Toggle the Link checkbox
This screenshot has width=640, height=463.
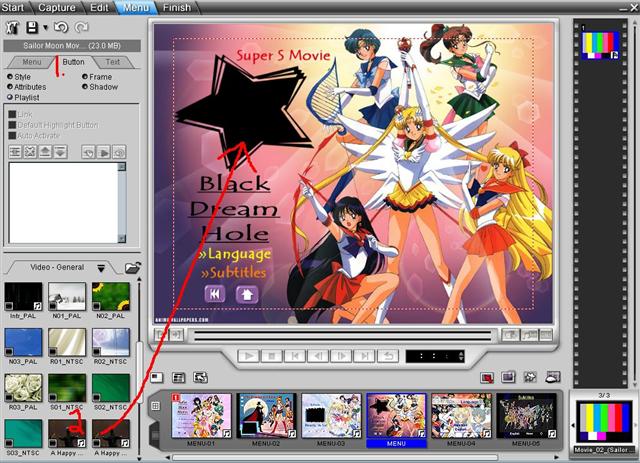point(12,114)
